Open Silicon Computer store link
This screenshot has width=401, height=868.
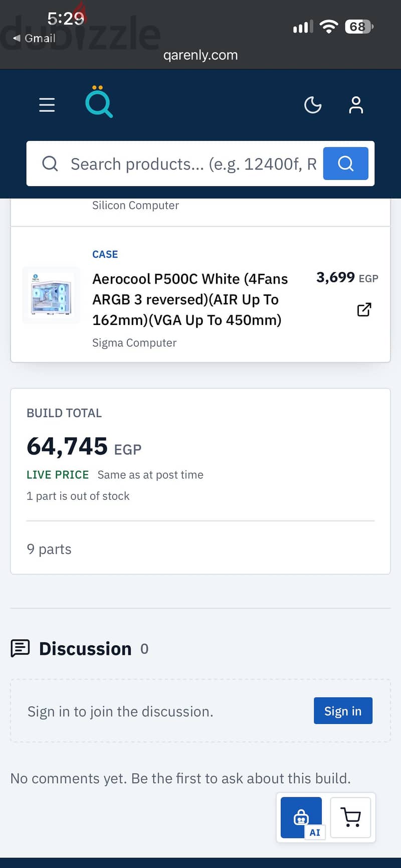[135, 206]
